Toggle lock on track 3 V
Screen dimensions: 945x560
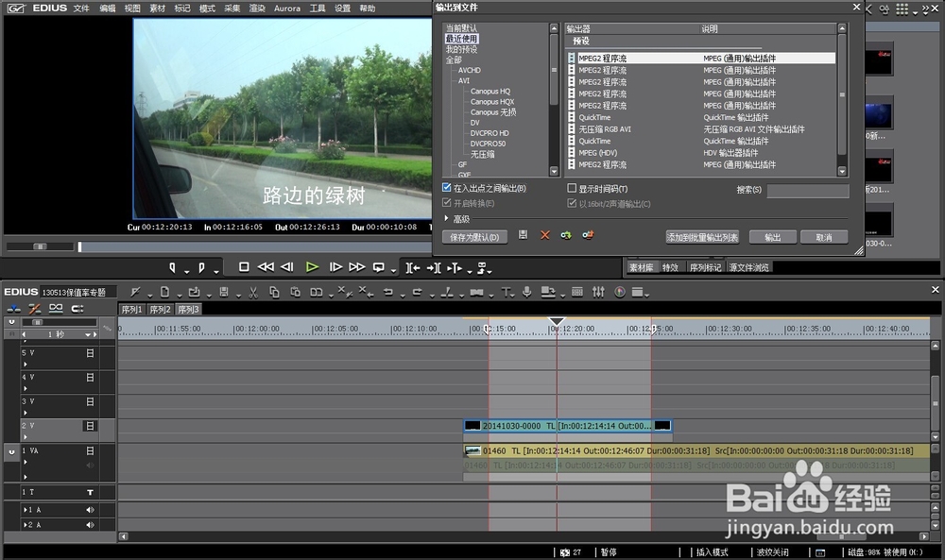coord(90,401)
